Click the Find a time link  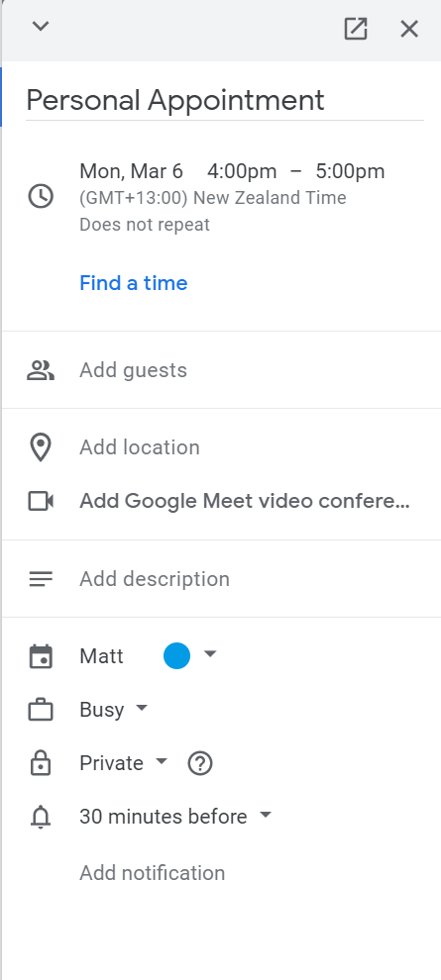pos(133,283)
